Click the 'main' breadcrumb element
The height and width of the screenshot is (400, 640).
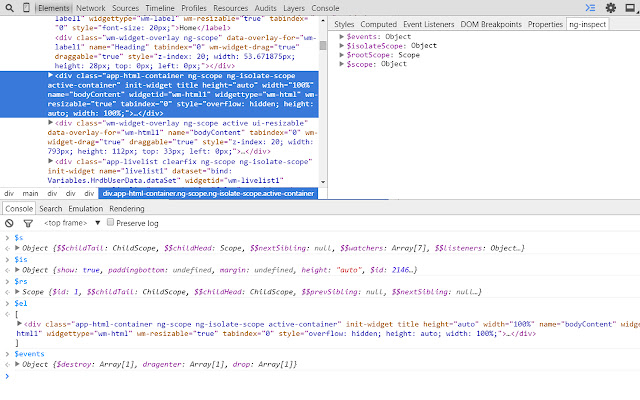[32, 193]
